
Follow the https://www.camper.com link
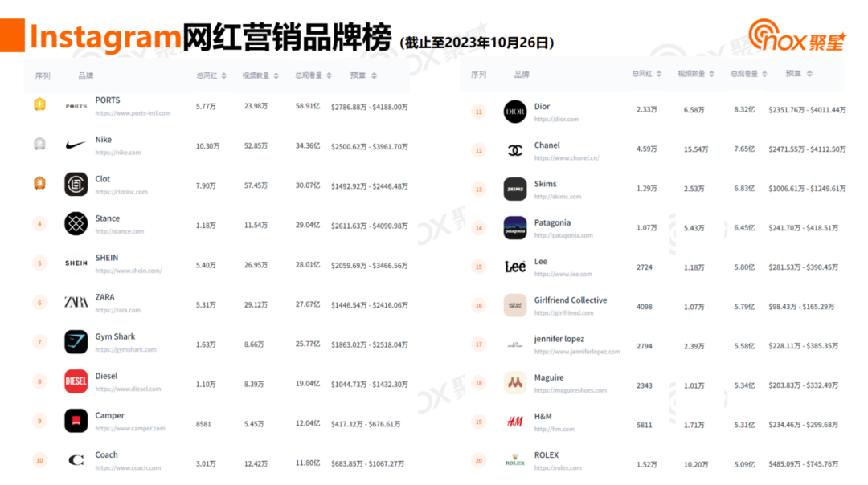(130, 429)
